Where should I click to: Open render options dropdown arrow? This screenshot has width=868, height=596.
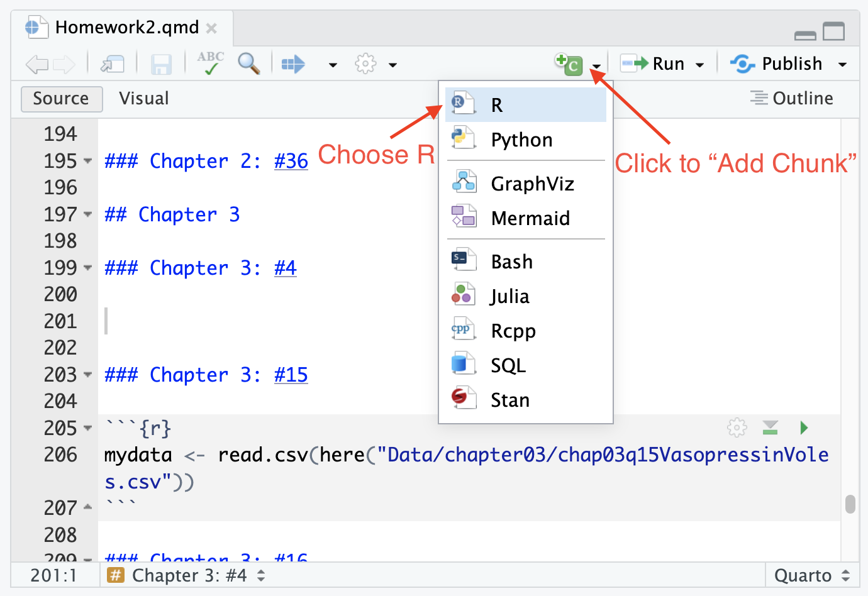[x=333, y=65]
